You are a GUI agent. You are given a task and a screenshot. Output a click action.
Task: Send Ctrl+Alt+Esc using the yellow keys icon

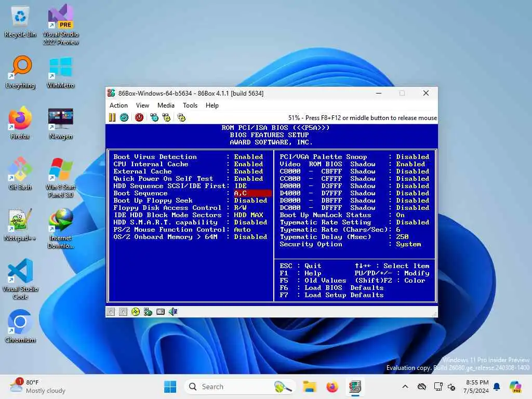pos(166,117)
